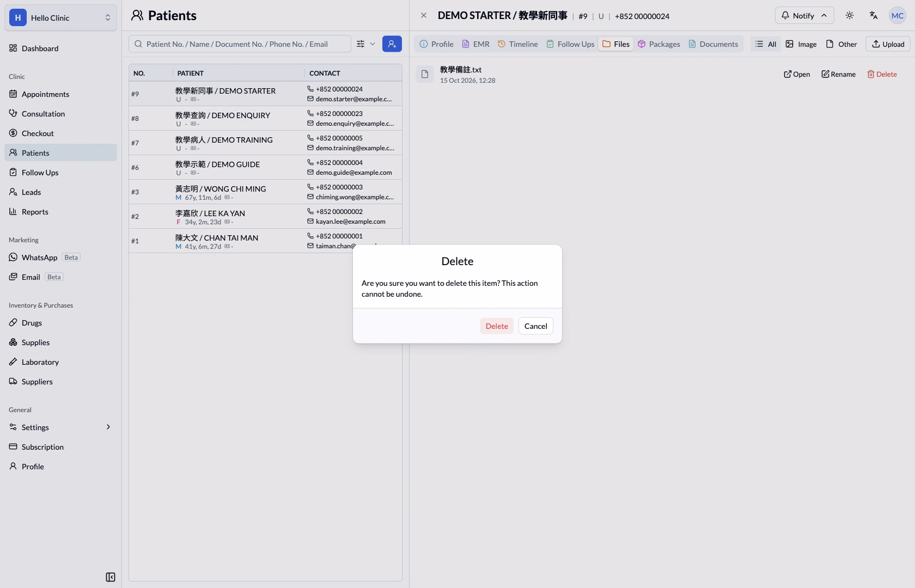915x588 pixels.
Task: Open Drugs inventory page
Action: [x=60, y=322]
